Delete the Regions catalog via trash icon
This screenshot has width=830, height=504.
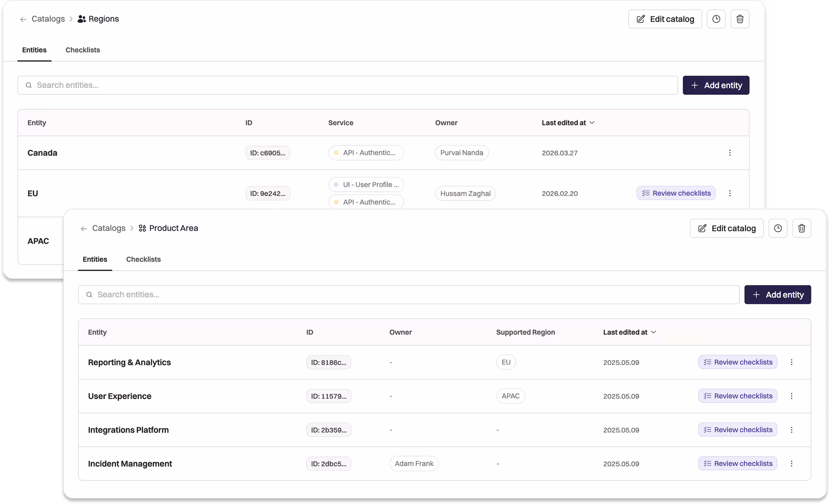(740, 19)
